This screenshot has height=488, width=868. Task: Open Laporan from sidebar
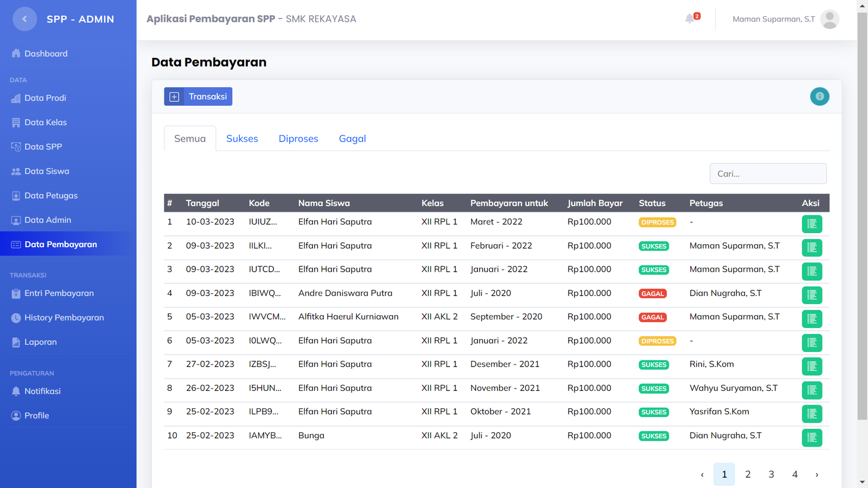(x=40, y=342)
